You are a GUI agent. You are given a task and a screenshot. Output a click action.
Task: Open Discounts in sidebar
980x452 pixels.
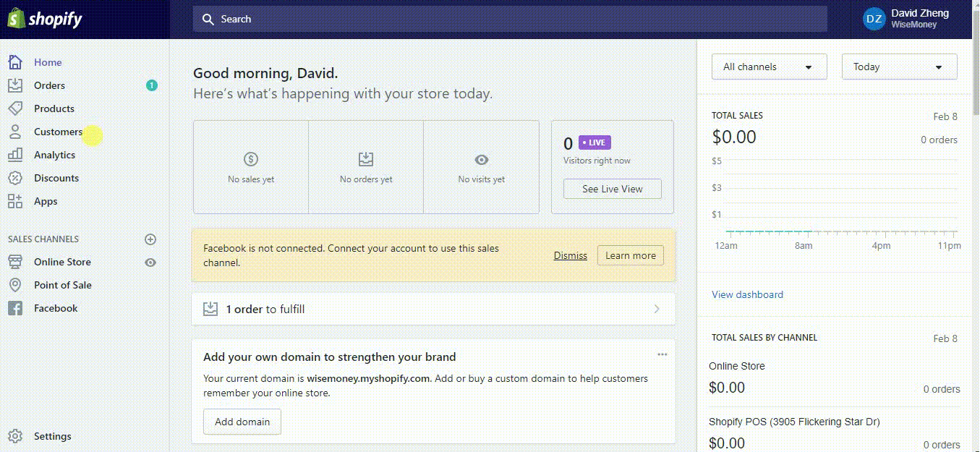click(x=56, y=178)
